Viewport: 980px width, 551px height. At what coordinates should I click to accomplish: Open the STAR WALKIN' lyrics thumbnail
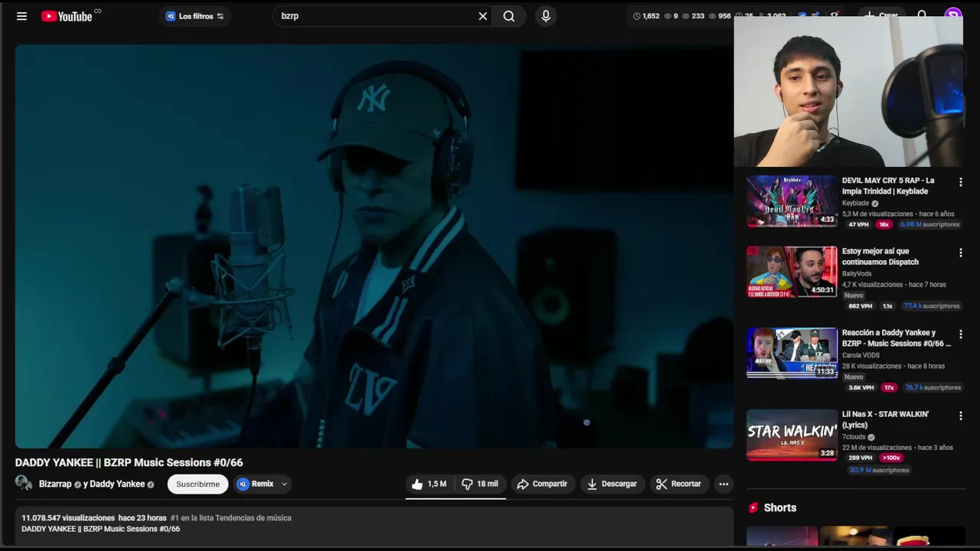792,435
